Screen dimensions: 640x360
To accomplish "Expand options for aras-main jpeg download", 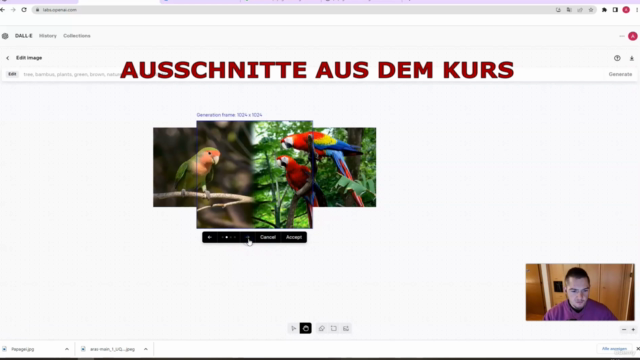I will 146,349.
